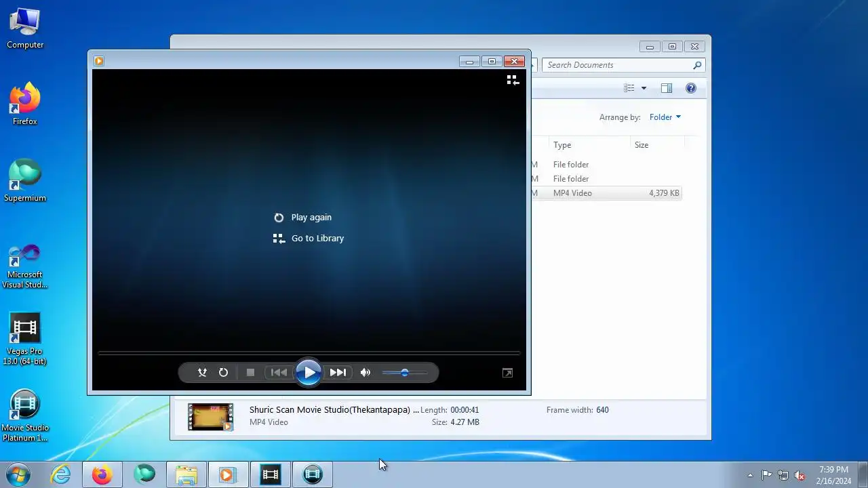Click the media player seek bar

point(309,353)
